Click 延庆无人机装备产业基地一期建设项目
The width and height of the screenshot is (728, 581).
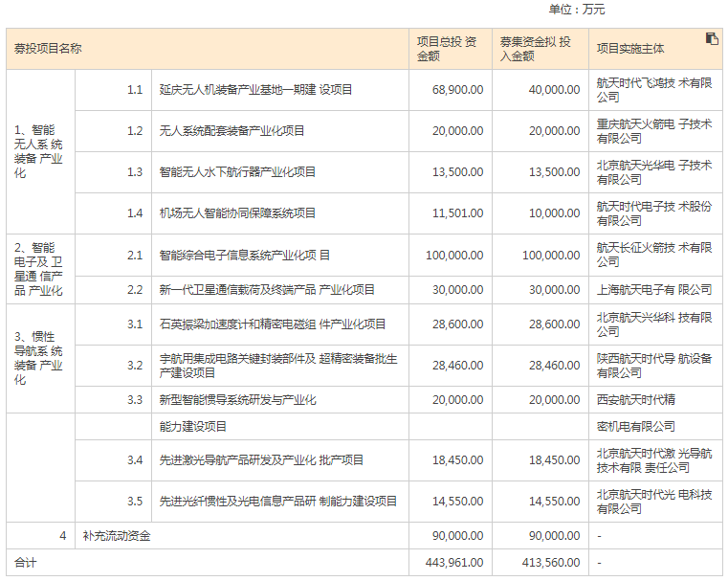[255, 90]
